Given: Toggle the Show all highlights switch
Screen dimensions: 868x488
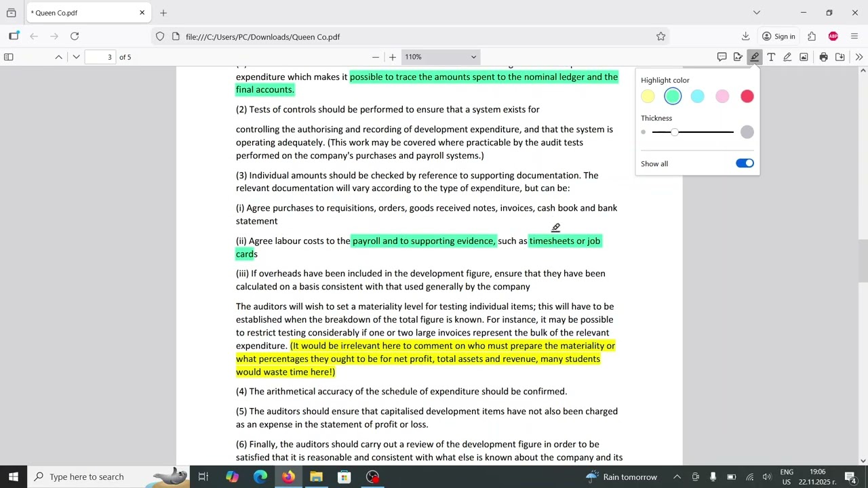Looking at the screenshot, I should 745,163.
